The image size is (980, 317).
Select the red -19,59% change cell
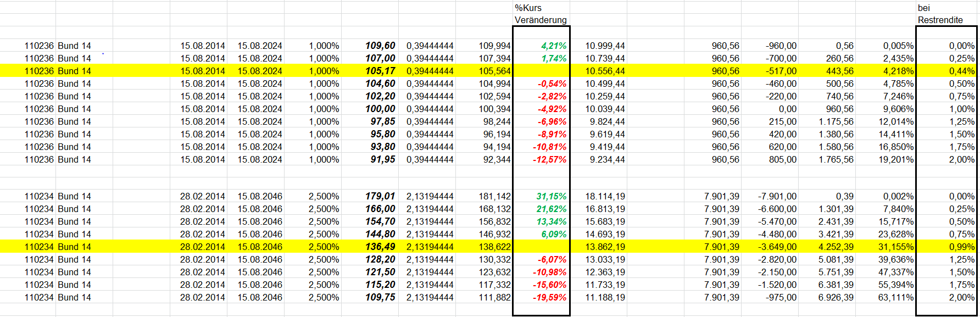pos(541,297)
